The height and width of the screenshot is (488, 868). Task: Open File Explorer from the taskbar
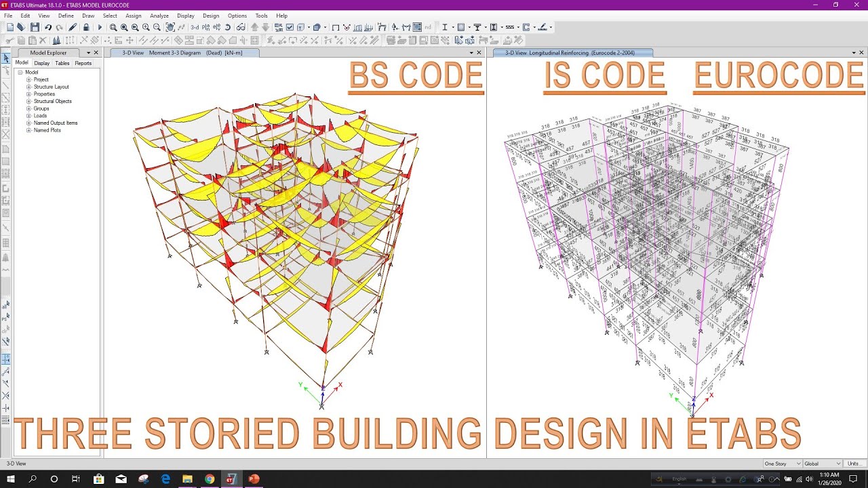click(187, 479)
